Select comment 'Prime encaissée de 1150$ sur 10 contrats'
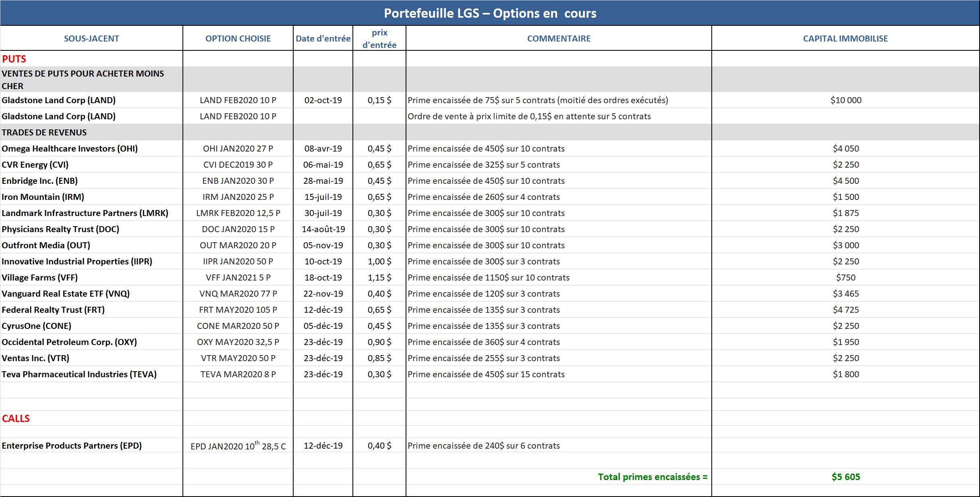Image resolution: width=980 pixels, height=497 pixels. 489,277
